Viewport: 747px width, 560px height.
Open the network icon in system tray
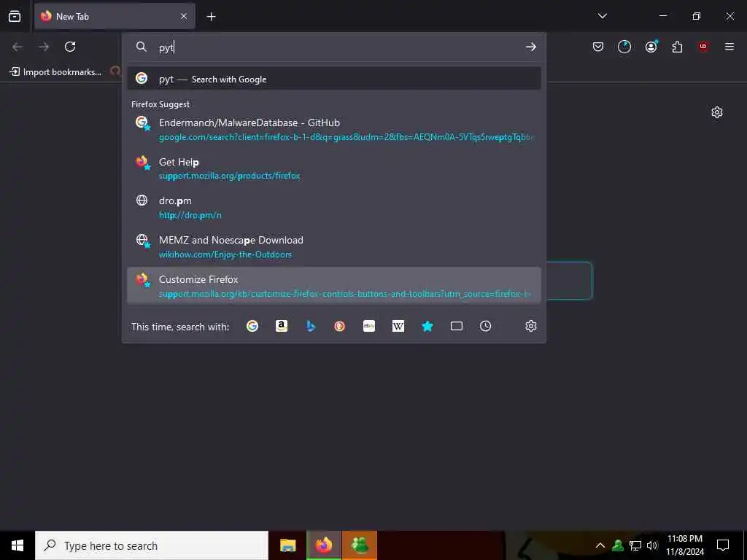pos(635,545)
